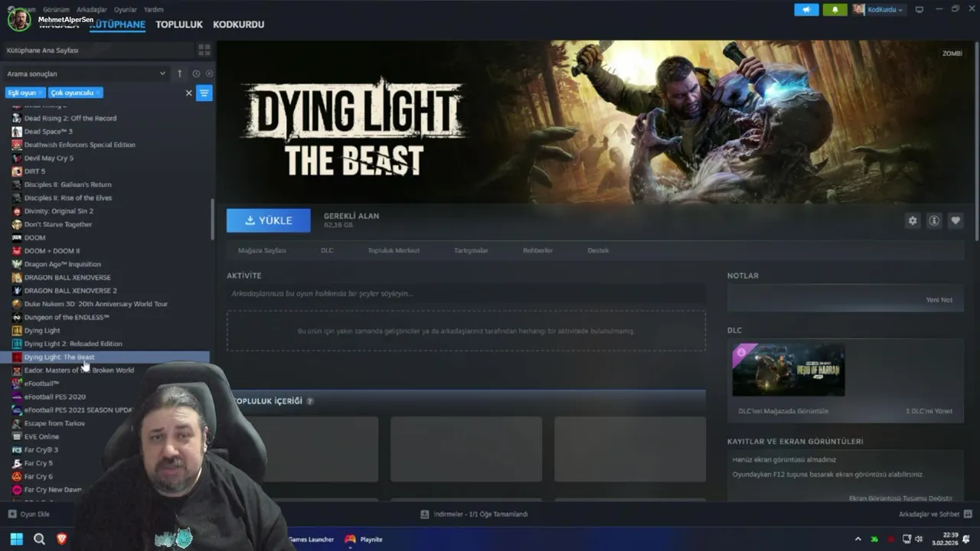Open Topluluk Merkezi link
980x551 pixels.
coord(394,250)
